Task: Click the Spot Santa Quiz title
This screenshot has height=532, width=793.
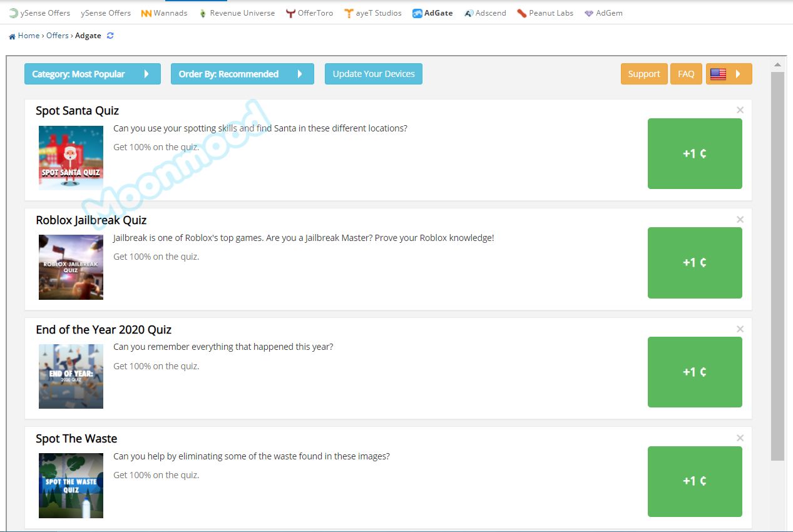Action: 77,111
